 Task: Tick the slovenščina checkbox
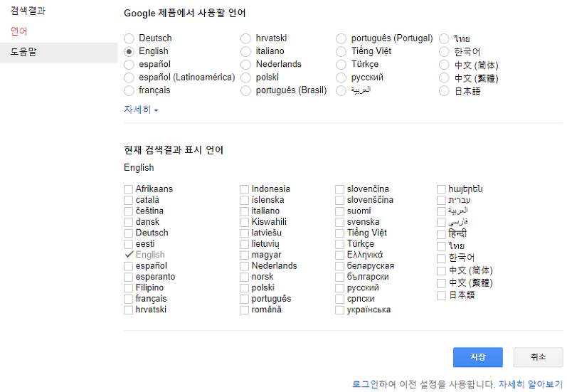pyautogui.click(x=339, y=200)
